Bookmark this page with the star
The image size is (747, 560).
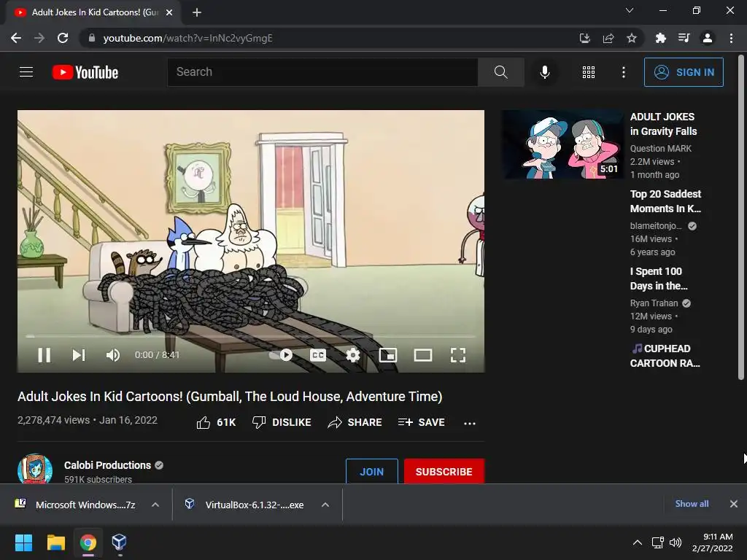tap(632, 38)
